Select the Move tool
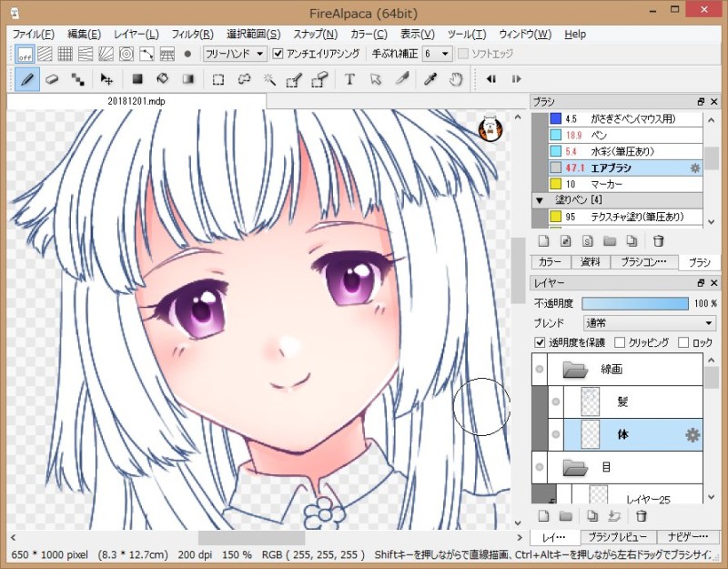The height and width of the screenshot is (569, 728). (106, 79)
